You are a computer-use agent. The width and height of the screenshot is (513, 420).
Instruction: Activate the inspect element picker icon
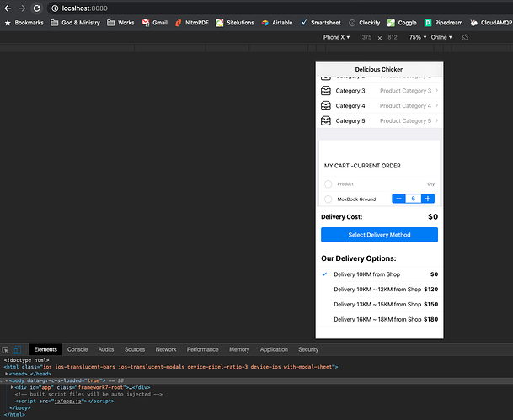[5, 350]
